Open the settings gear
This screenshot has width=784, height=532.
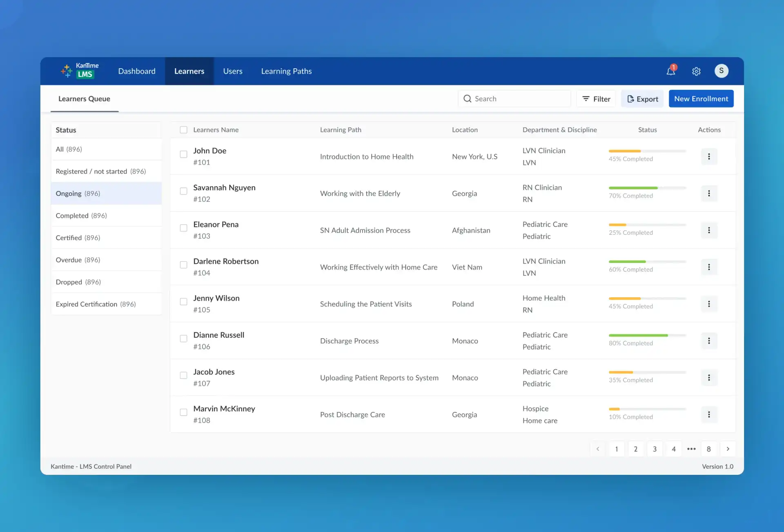click(x=696, y=71)
